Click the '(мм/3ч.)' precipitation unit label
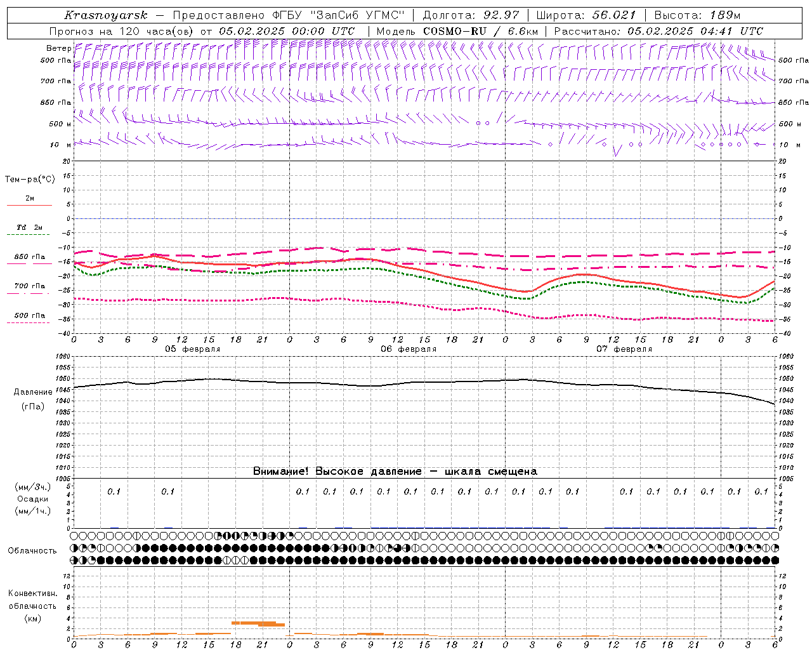Image resolution: width=812 pixels, height=650 pixels. tap(33, 487)
